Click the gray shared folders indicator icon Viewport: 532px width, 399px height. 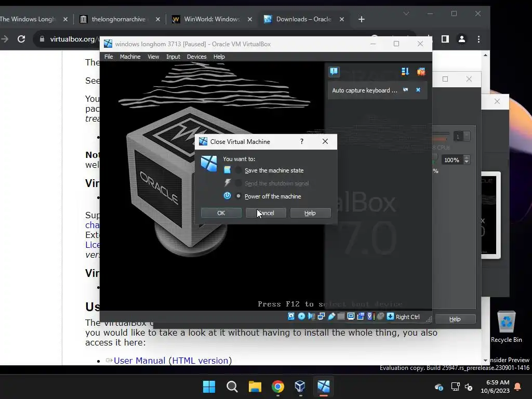click(x=341, y=316)
